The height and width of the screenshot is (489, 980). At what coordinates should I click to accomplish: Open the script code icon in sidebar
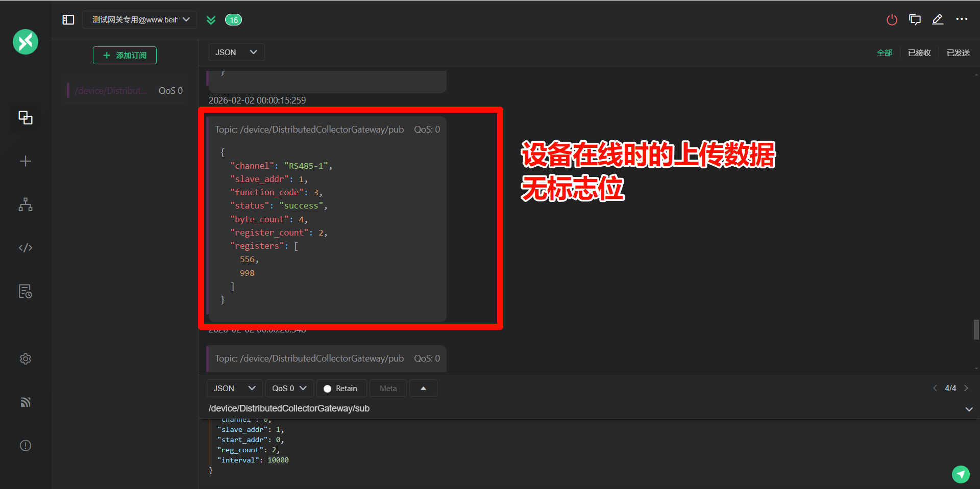(x=26, y=248)
